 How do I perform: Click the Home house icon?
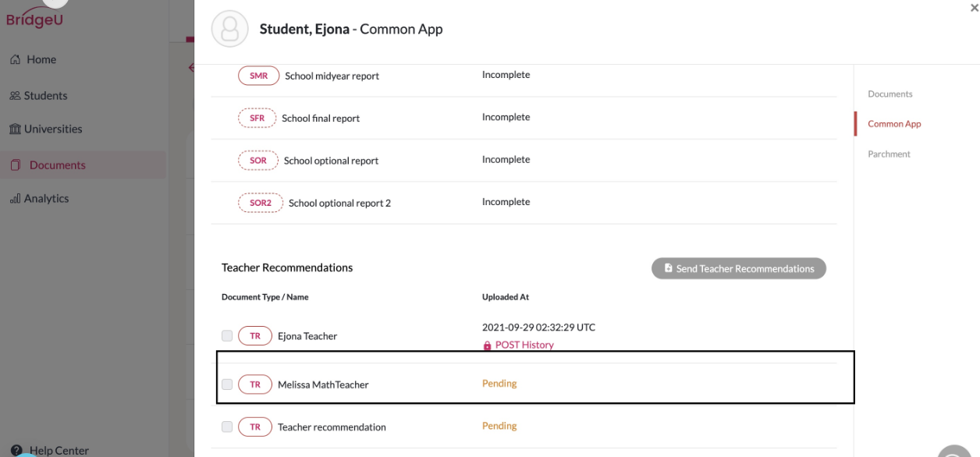pyautogui.click(x=15, y=59)
